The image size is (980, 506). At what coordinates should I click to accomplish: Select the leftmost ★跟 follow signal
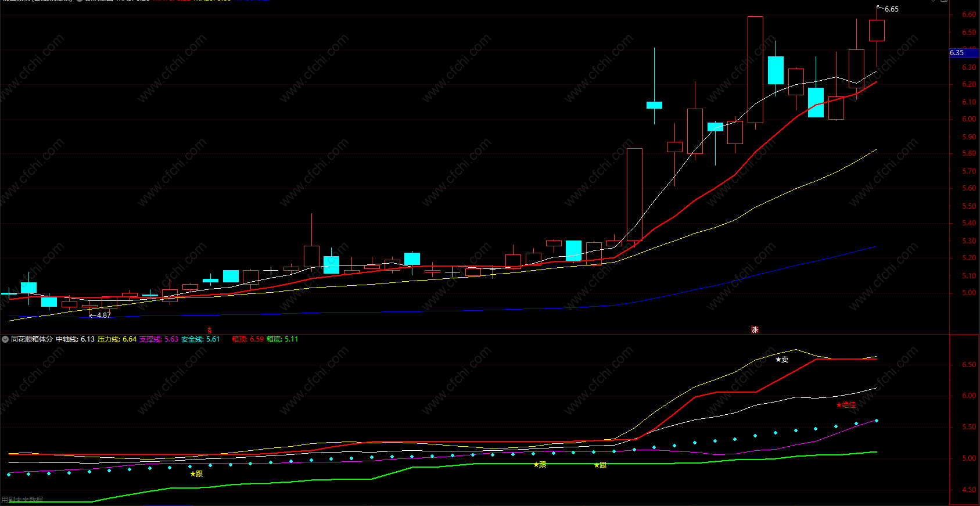(196, 474)
